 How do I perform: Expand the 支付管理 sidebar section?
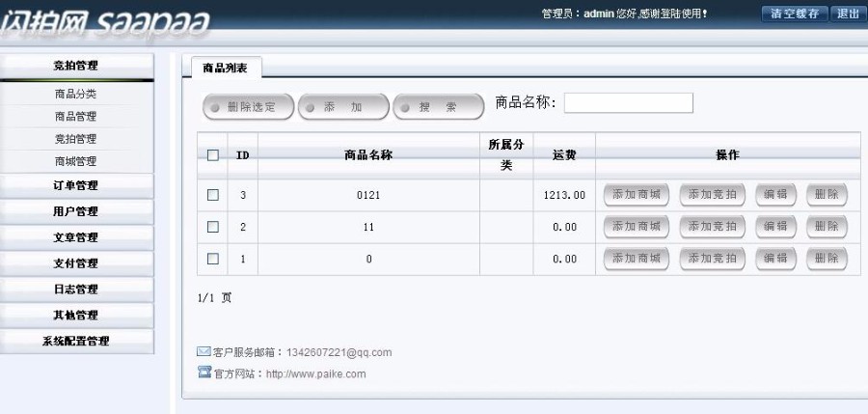coord(76,263)
